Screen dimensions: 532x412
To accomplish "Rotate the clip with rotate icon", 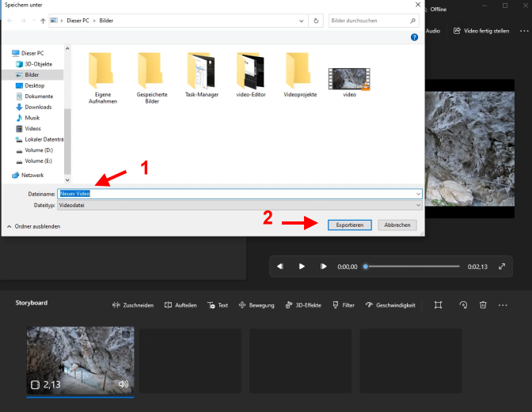I will coord(462,305).
